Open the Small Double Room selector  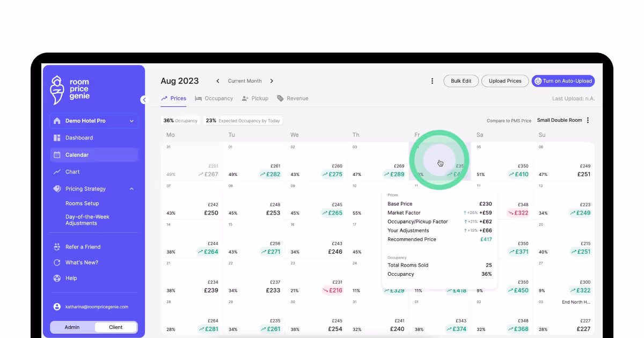click(x=559, y=120)
